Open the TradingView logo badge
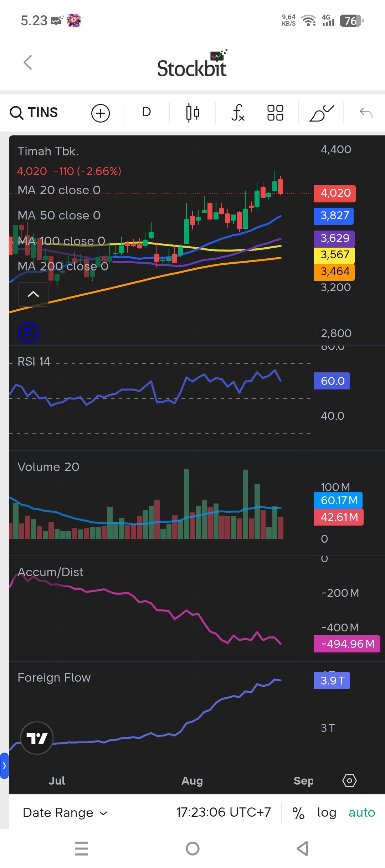 pos(37,738)
